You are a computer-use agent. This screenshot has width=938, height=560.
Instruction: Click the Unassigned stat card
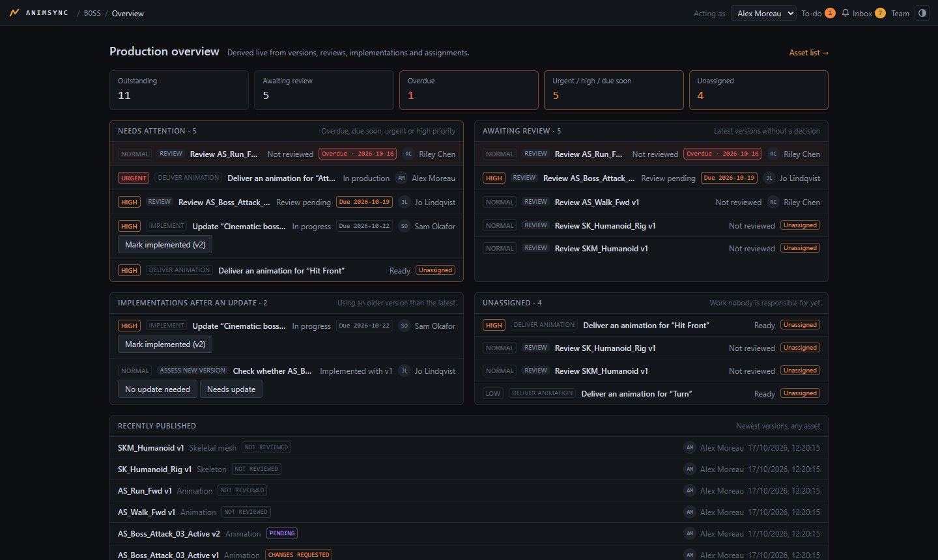coord(759,90)
